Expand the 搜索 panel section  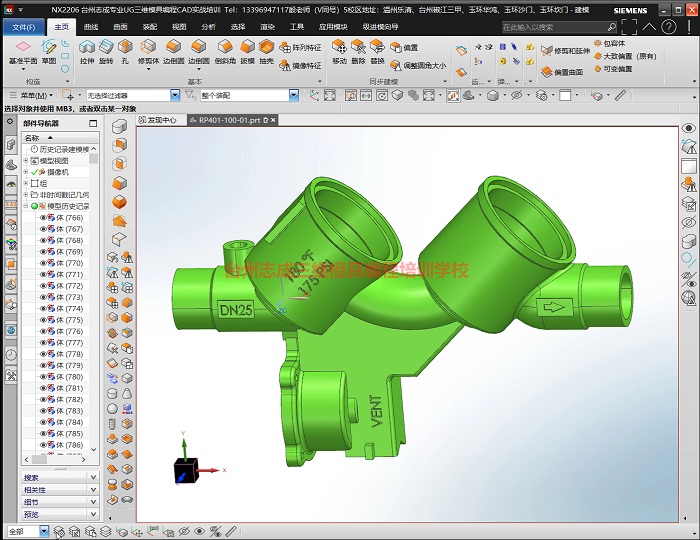coord(60,478)
